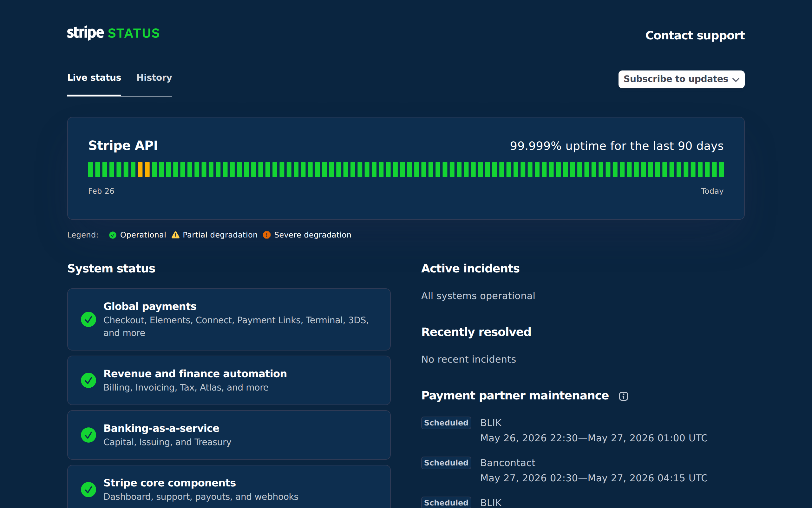Click the check icon beside Revenue and finance automation
The image size is (812, 508).
tap(88, 380)
